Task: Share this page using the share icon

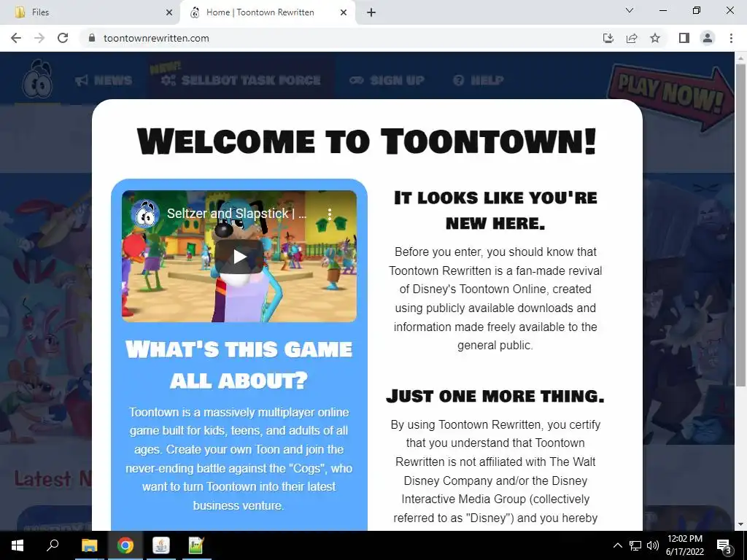Action: pos(632,38)
